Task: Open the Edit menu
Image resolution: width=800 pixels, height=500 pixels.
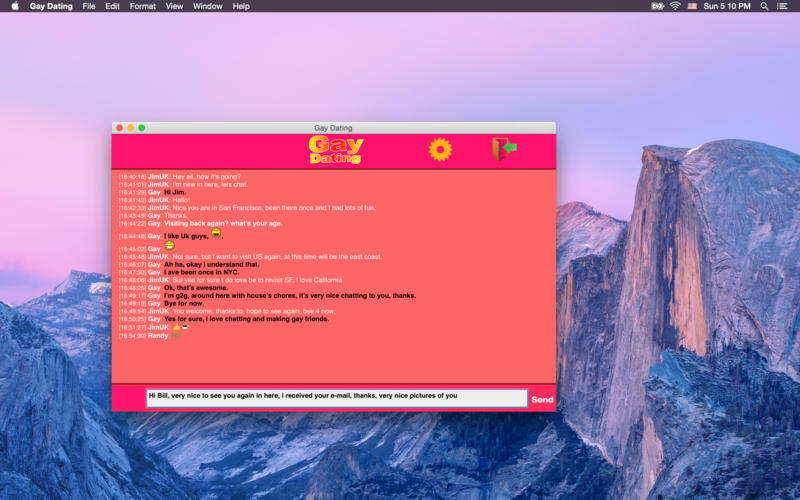Action: coord(112,6)
